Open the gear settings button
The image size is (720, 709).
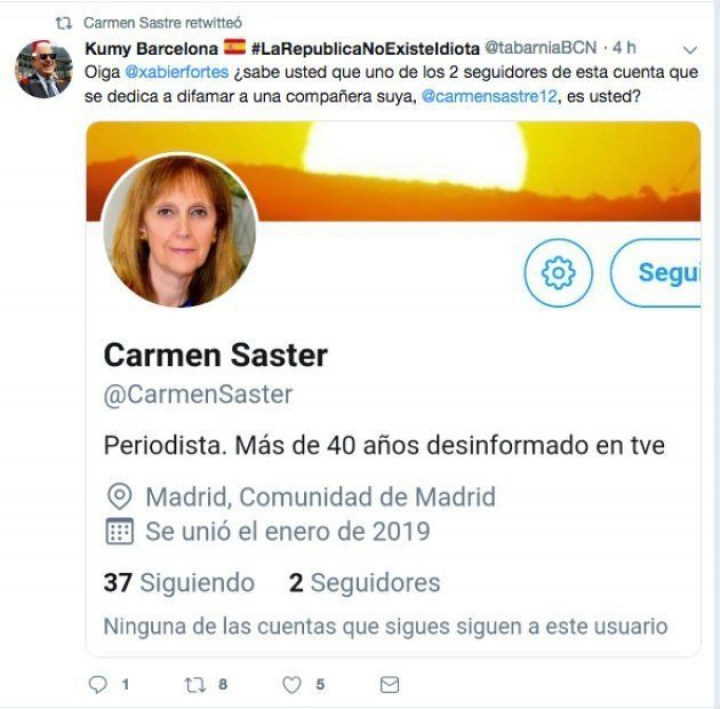point(558,273)
